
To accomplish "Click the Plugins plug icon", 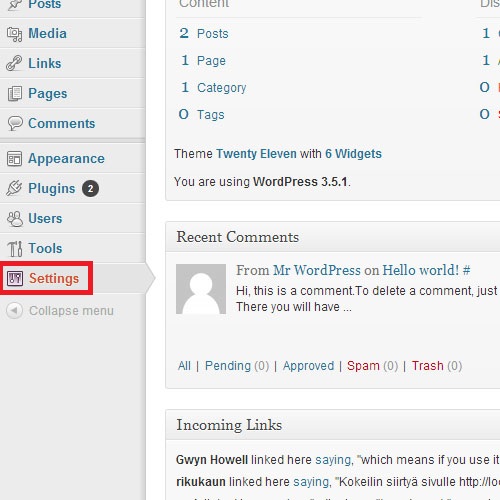I will (x=14, y=188).
